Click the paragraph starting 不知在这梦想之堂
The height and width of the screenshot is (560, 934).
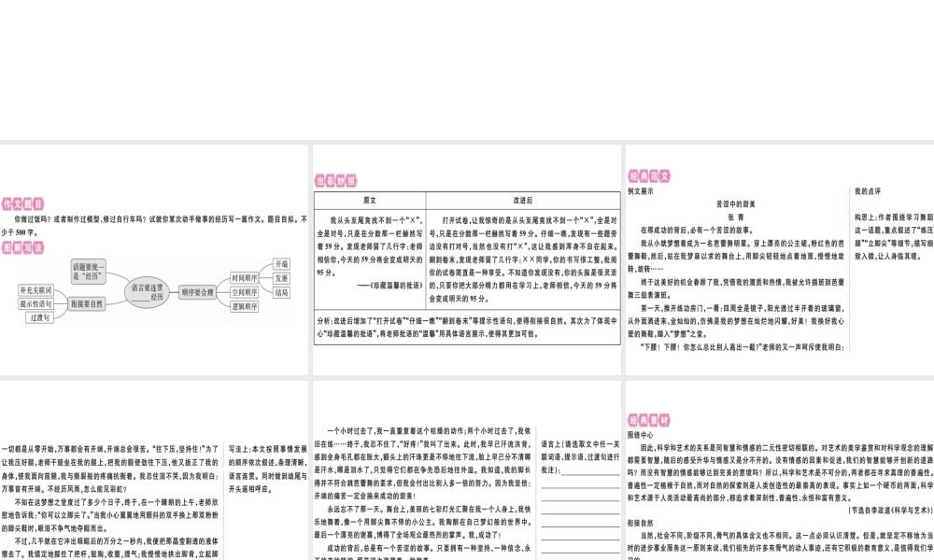[x=109, y=515]
